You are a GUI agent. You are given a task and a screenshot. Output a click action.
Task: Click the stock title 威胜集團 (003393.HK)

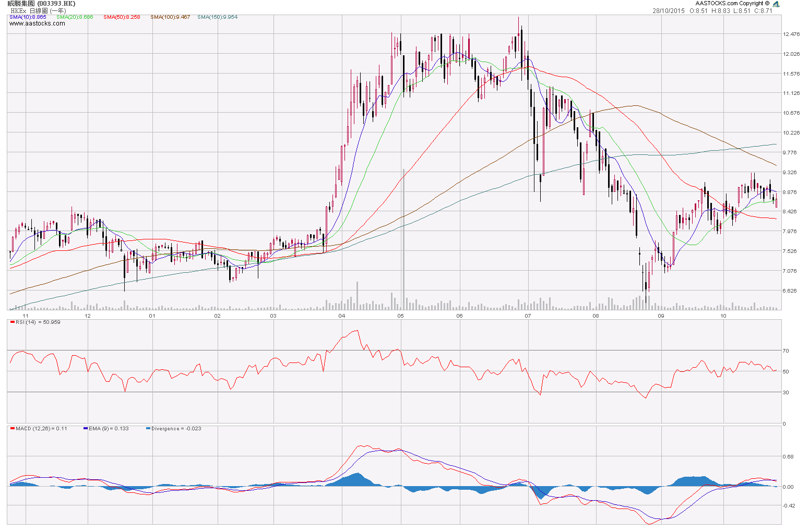42,4
